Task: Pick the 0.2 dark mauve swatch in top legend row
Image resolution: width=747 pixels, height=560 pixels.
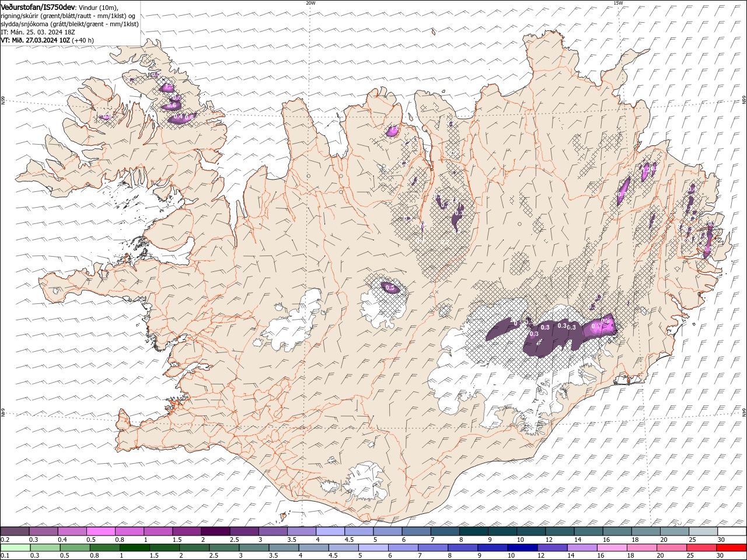Action: (x=15, y=531)
